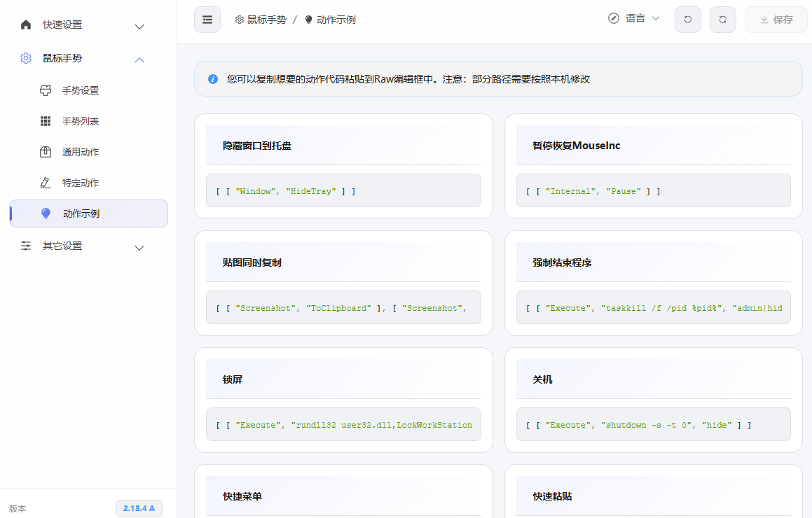Image resolution: width=812 pixels, height=518 pixels.
Task: Click 动作示例 in the breadcrumb
Action: [x=336, y=20]
